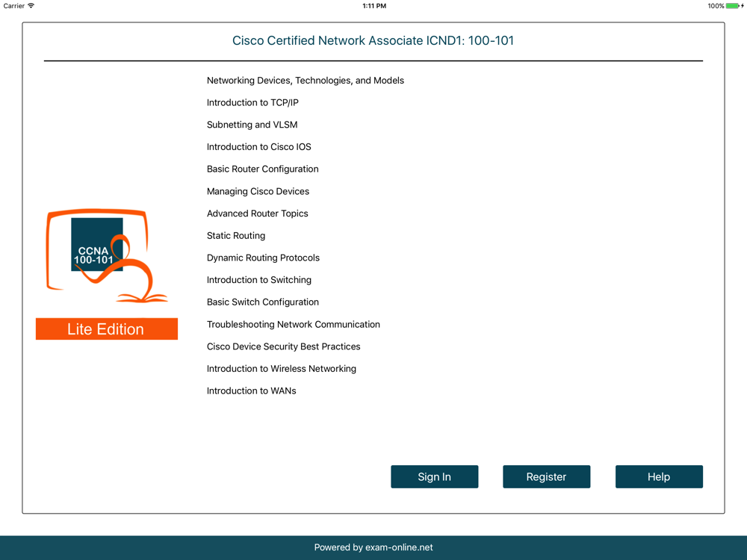Select Introduction to TCP/IP topic
This screenshot has width=747, height=560.
252,103
